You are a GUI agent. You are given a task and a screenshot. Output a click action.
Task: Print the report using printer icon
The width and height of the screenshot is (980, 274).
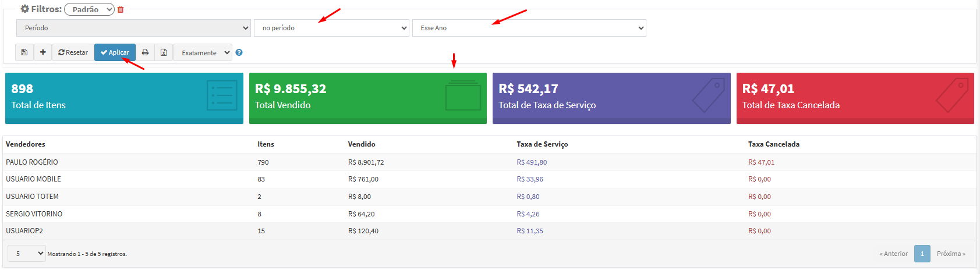pos(145,52)
